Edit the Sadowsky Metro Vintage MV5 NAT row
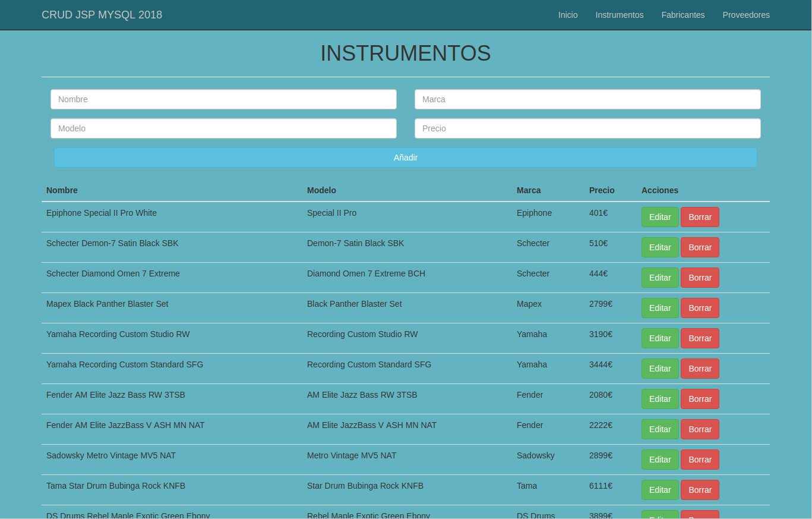 tap(660, 460)
